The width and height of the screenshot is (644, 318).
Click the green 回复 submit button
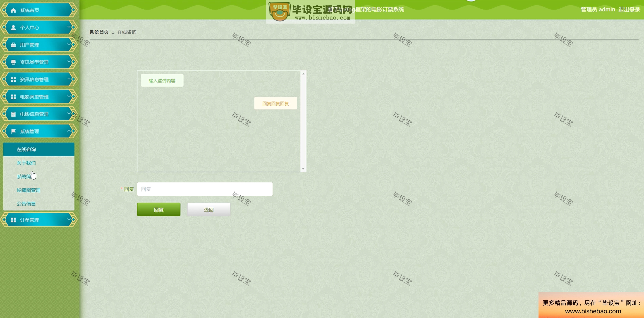[159, 210]
